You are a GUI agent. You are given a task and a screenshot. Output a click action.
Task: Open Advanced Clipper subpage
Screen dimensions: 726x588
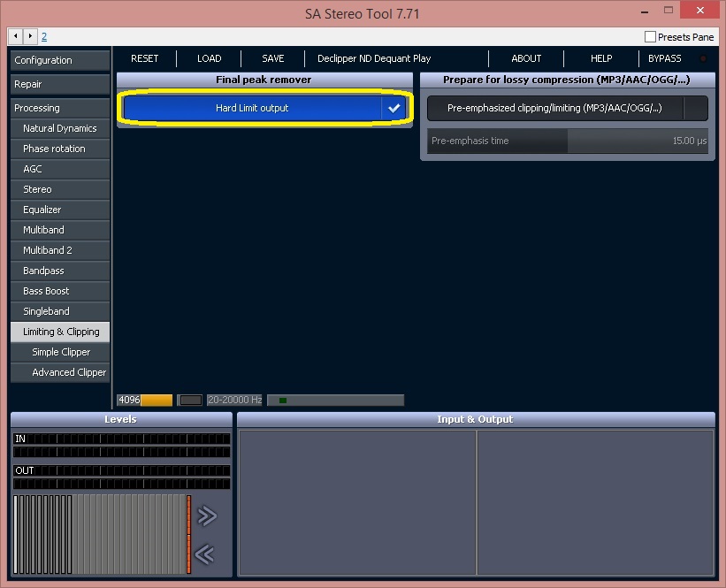point(60,373)
